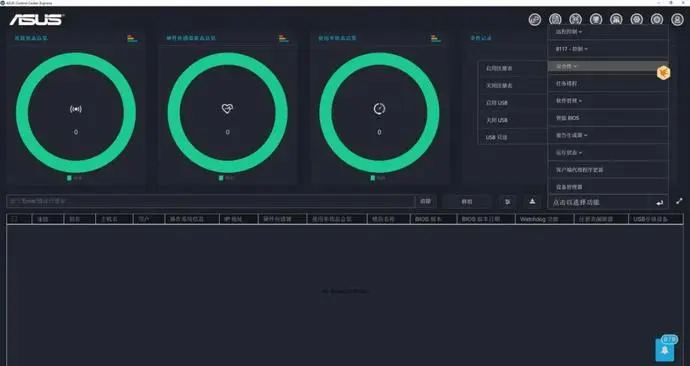Expand the 报告生成器 (Report Generator) menu entry
Image resolution: width=690 pixels, height=366 pixels.
pos(608,135)
